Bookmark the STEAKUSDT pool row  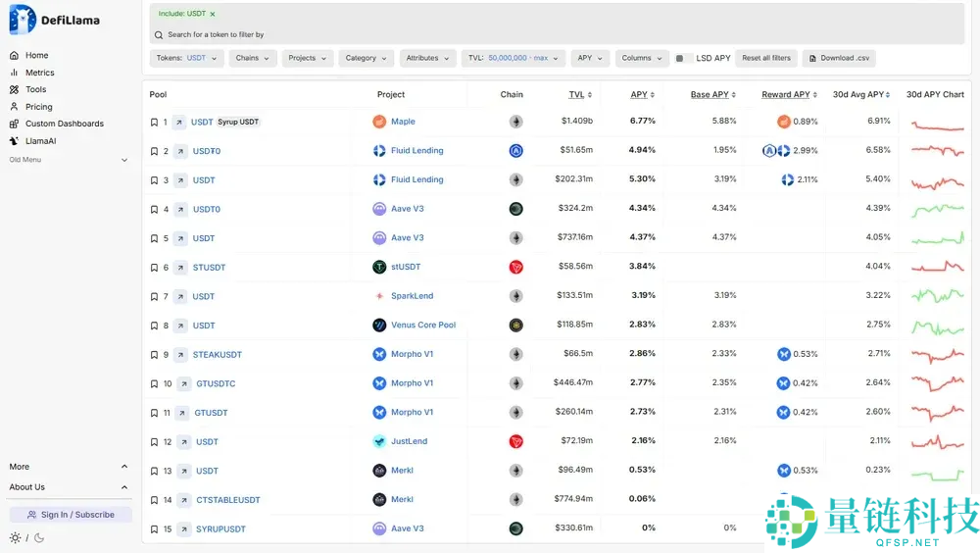[154, 355]
